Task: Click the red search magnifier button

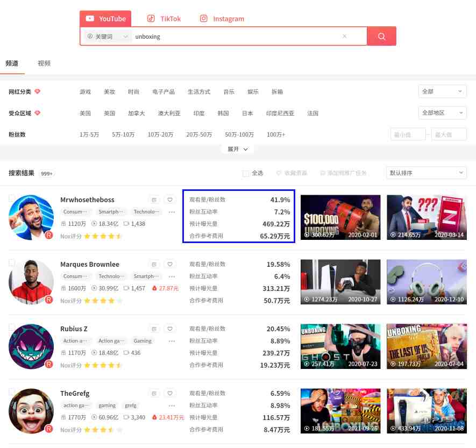Action: pyautogui.click(x=381, y=37)
